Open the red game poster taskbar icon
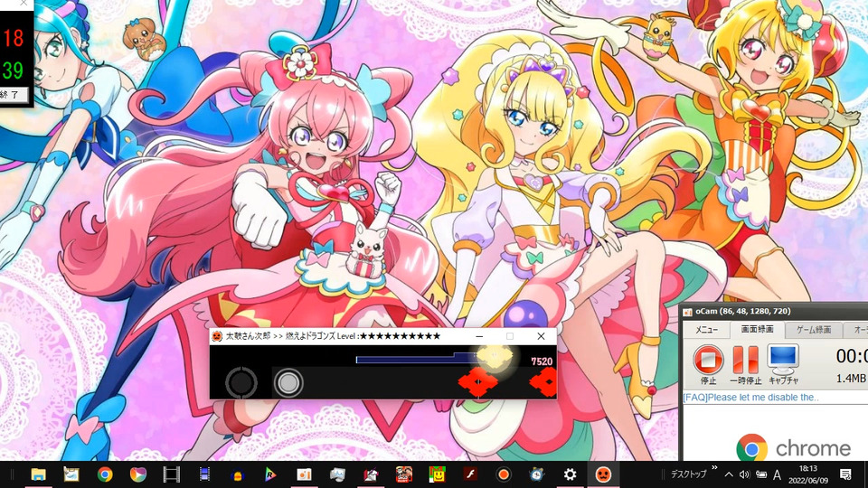 [x=404, y=474]
